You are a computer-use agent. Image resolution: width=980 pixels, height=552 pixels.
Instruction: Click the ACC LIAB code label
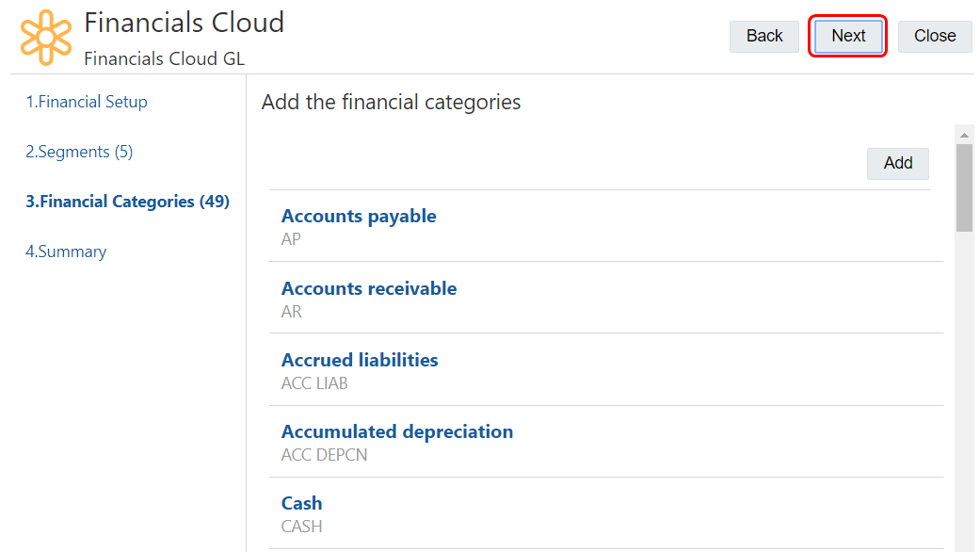coord(314,383)
